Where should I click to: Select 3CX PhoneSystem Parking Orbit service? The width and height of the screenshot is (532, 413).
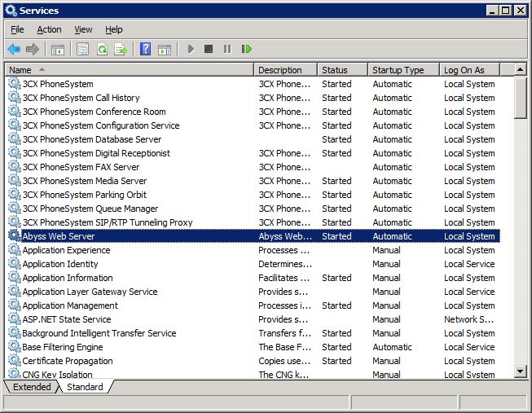pos(253,195)
